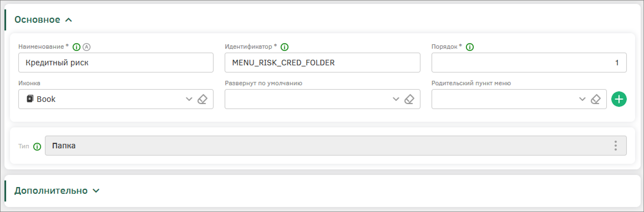Image resolution: width=644 pixels, height=212 pixels.
Task: Click the info icon next to Наименование
Action: [76, 47]
